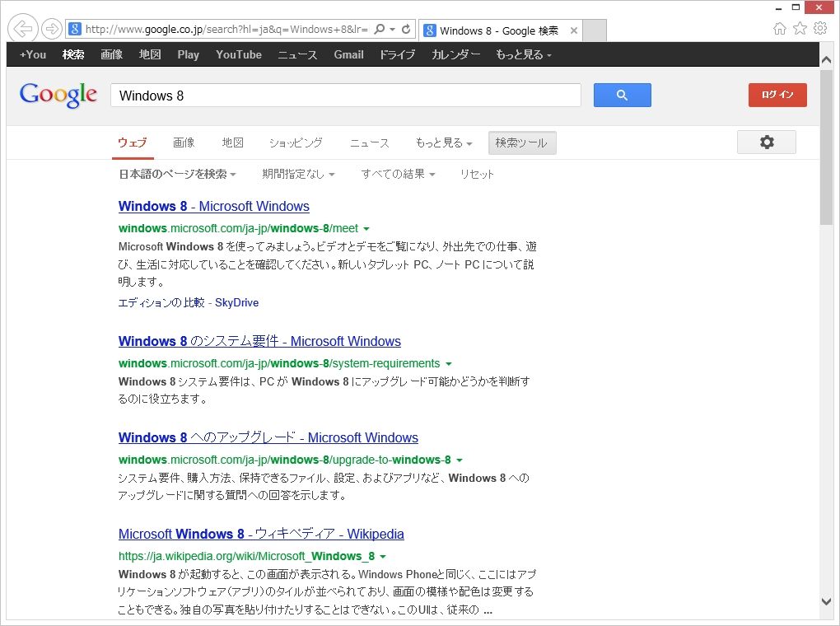
Task: Switch to the 画像 search tab
Action: [184, 142]
